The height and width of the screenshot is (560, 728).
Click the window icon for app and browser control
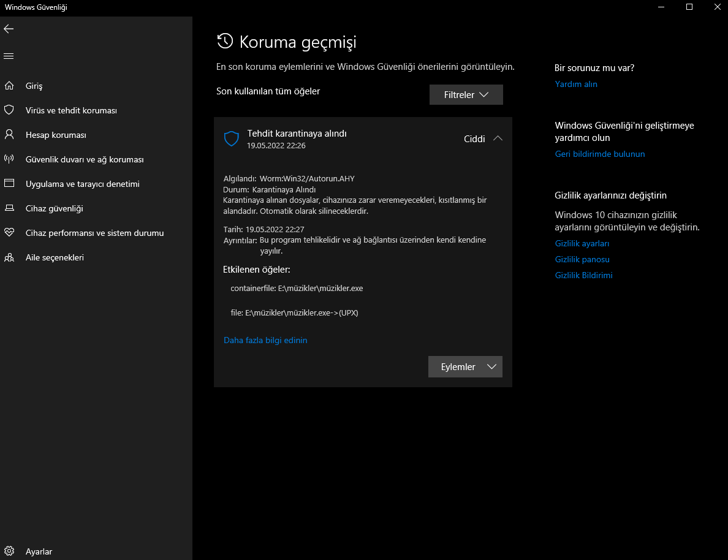[x=9, y=183]
